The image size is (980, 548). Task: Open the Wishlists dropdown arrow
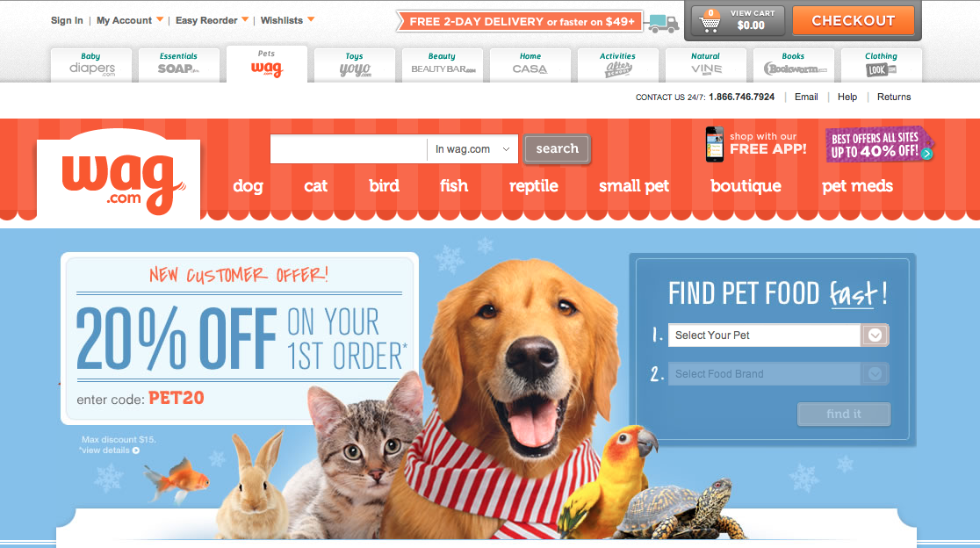(x=311, y=20)
